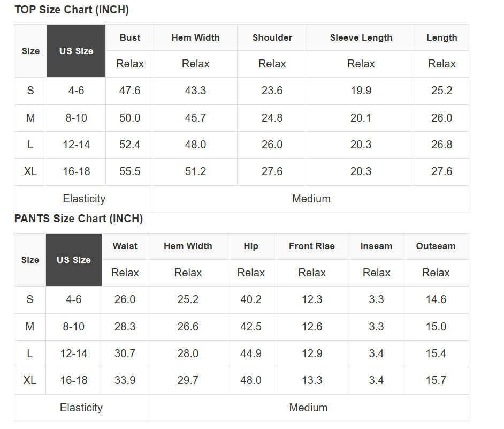
Task: Select the 33.9 waist value for XL
Action: (x=125, y=380)
